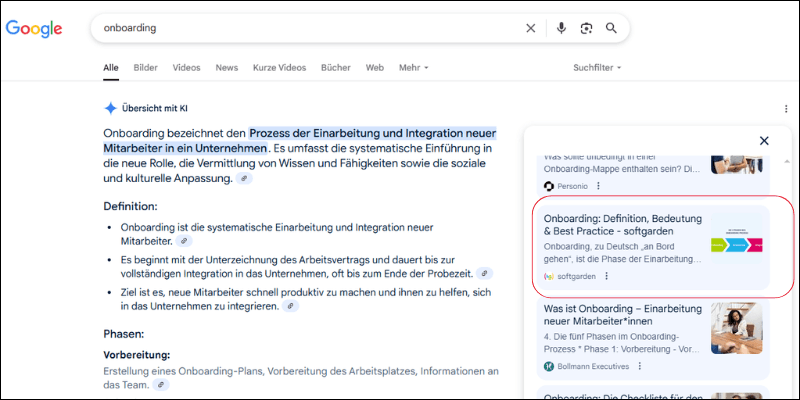
Task: Click the softgarden favicon
Action: (x=549, y=276)
